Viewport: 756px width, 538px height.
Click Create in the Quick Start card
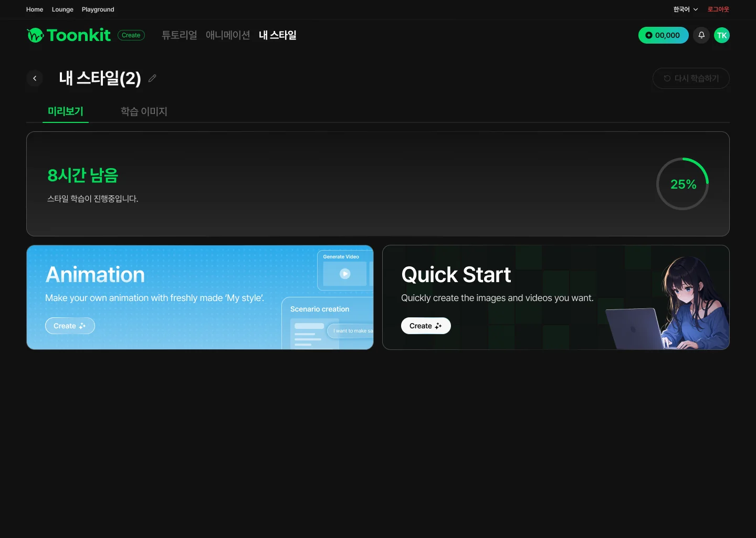(x=426, y=326)
